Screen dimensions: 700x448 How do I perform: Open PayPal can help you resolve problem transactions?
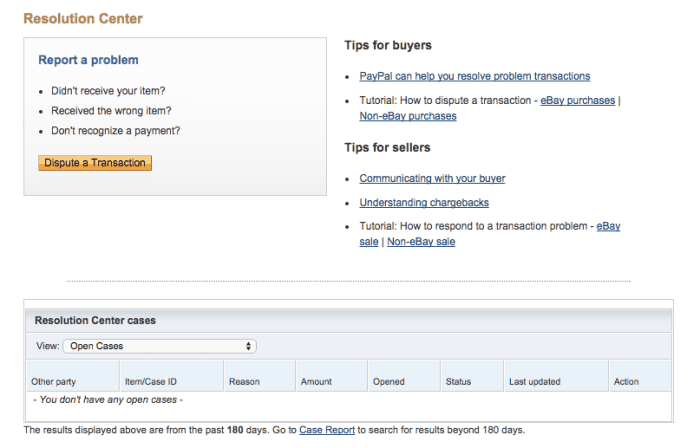pyautogui.click(x=475, y=76)
